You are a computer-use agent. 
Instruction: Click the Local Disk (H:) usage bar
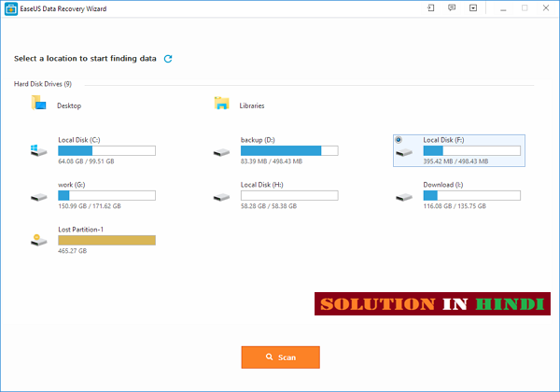(289, 195)
